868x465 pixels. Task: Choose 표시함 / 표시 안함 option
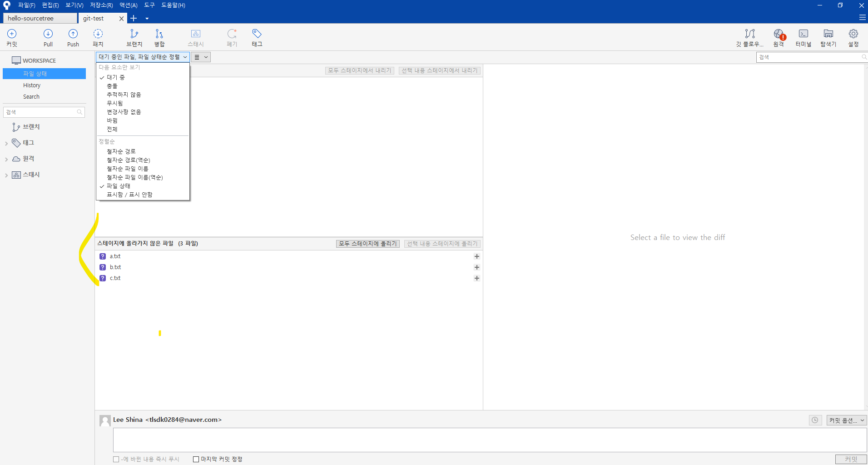143,195
